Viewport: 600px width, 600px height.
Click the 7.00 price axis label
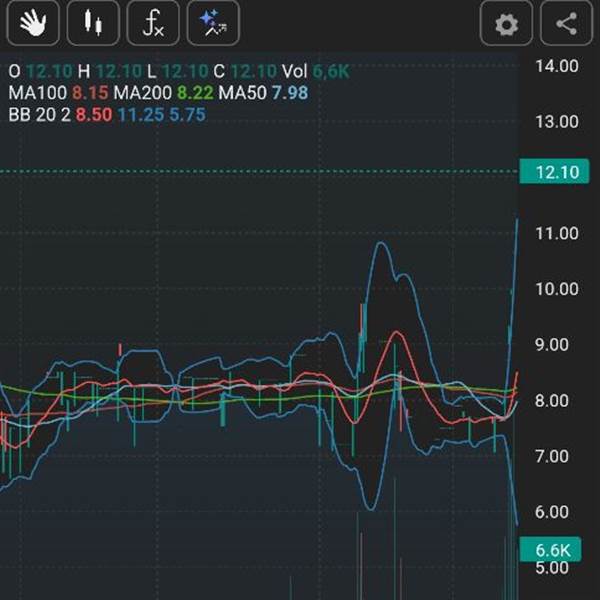coord(551,457)
